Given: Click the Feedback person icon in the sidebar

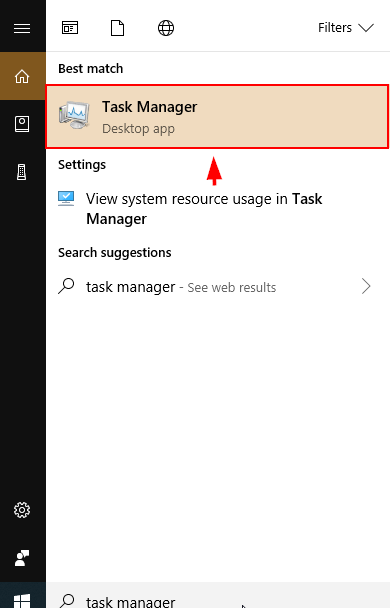Looking at the screenshot, I should [x=22, y=558].
